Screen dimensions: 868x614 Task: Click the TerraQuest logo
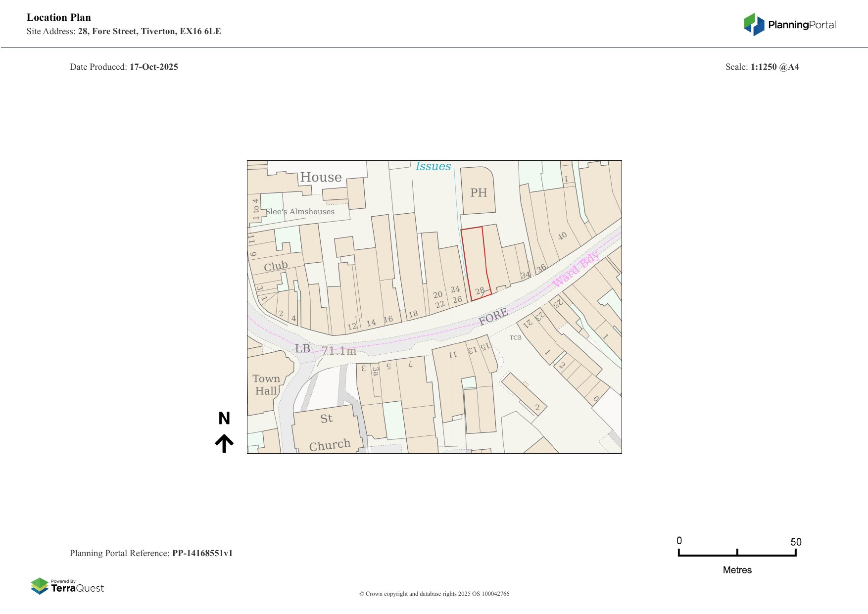coord(67,586)
